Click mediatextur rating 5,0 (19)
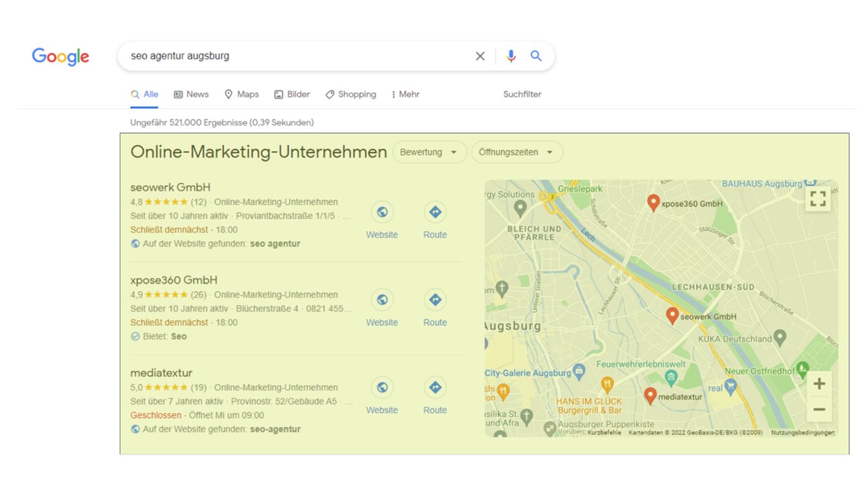Image resolution: width=868 pixels, height=502 pixels. coord(168,388)
